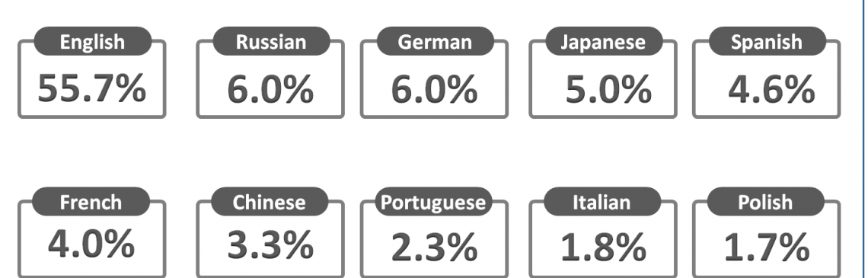Viewport: 868px width, 278px height.
Task: Select the 55.7% value under English
Action: tap(92, 88)
